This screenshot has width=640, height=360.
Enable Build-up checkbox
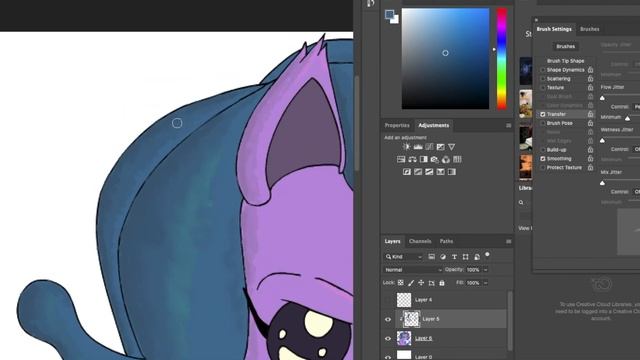tap(543, 150)
